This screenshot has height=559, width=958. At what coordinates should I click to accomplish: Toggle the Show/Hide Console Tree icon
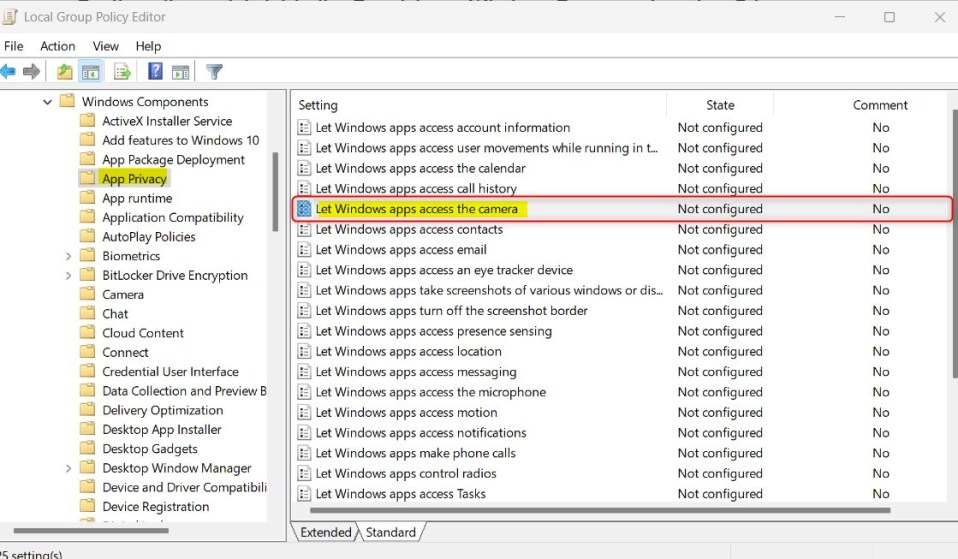pos(90,71)
